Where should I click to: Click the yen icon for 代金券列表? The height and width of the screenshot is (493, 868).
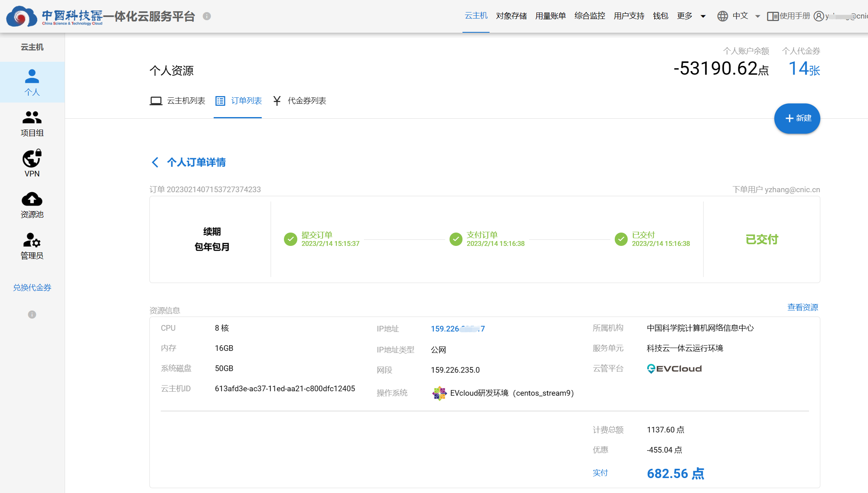click(277, 101)
